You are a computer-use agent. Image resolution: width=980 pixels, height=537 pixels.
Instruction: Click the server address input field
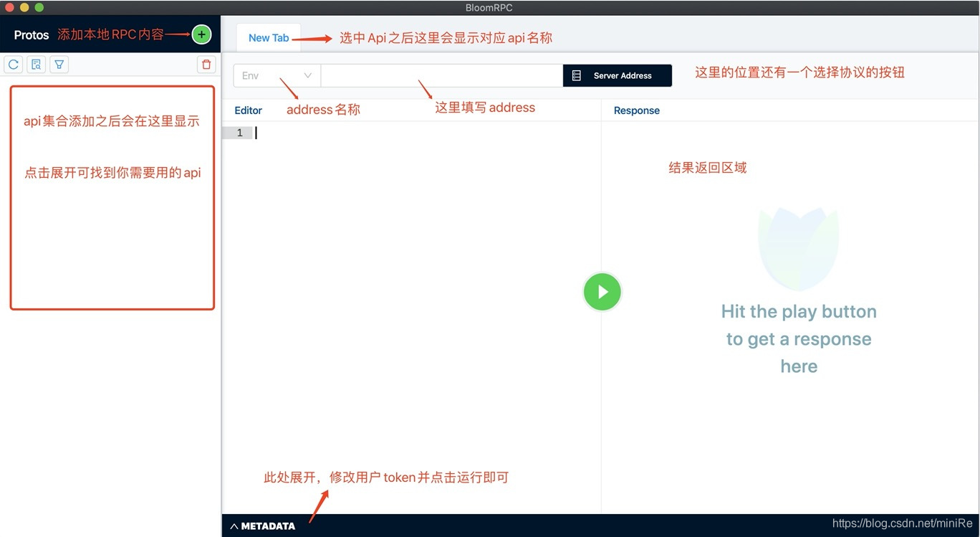click(x=441, y=75)
